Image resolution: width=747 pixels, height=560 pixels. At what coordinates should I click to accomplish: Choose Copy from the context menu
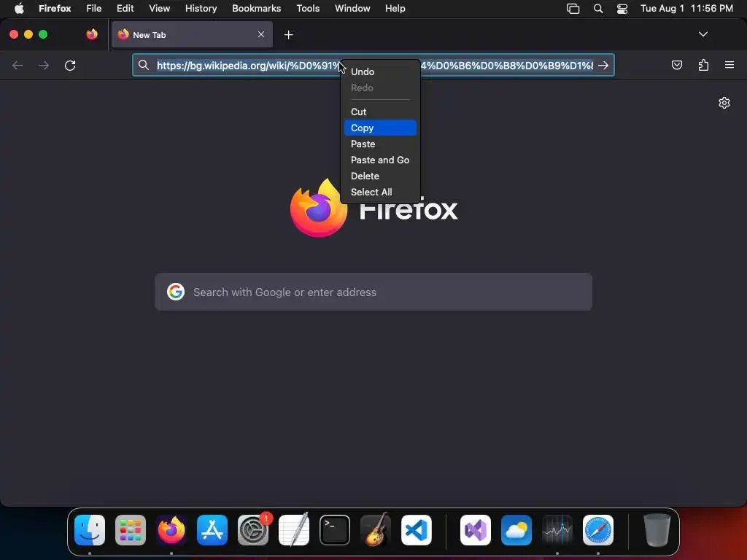[x=380, y=128]
